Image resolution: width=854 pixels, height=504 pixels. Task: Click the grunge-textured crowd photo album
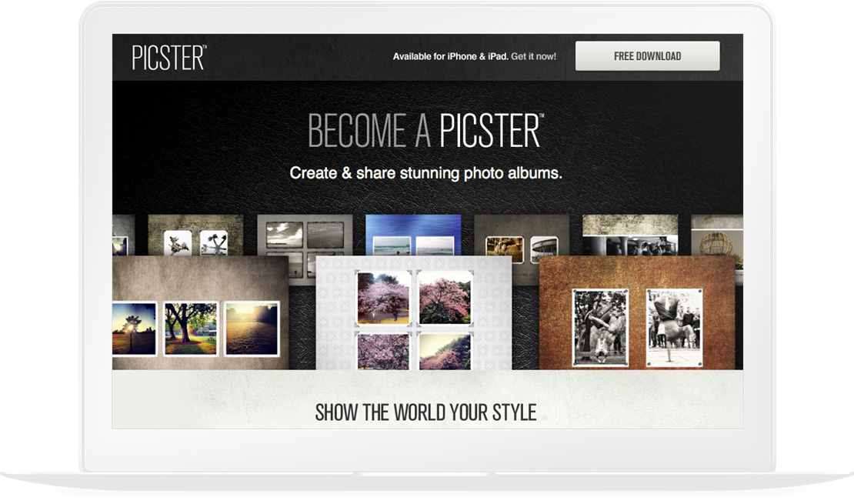point(630,235)
